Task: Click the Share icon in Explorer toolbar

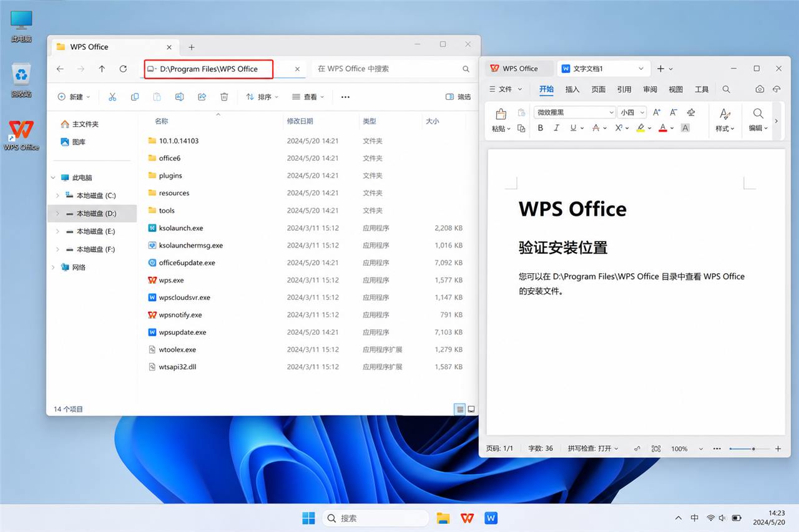Action: coord(202,97)
